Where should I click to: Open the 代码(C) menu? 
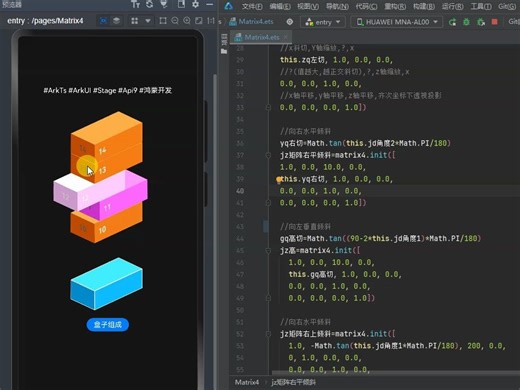click(366, 6)
